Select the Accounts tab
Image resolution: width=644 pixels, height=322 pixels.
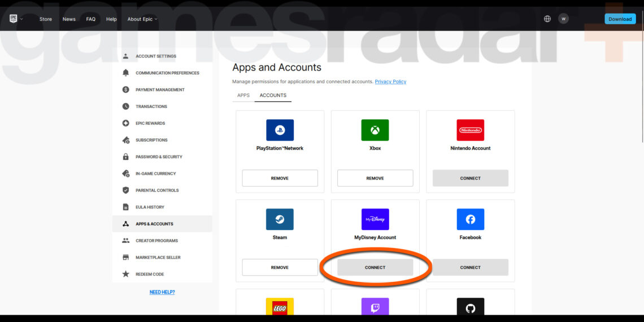point(273,95)
